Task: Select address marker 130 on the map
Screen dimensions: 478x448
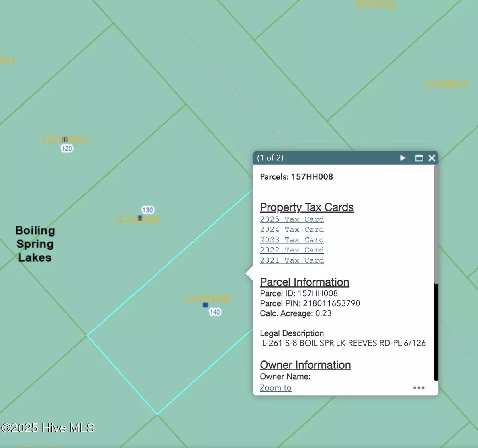Action: click(147, 210)
